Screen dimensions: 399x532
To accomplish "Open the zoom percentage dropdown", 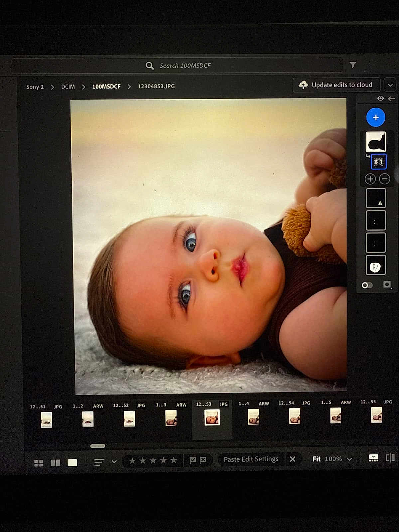I will [x=349, y=459].
